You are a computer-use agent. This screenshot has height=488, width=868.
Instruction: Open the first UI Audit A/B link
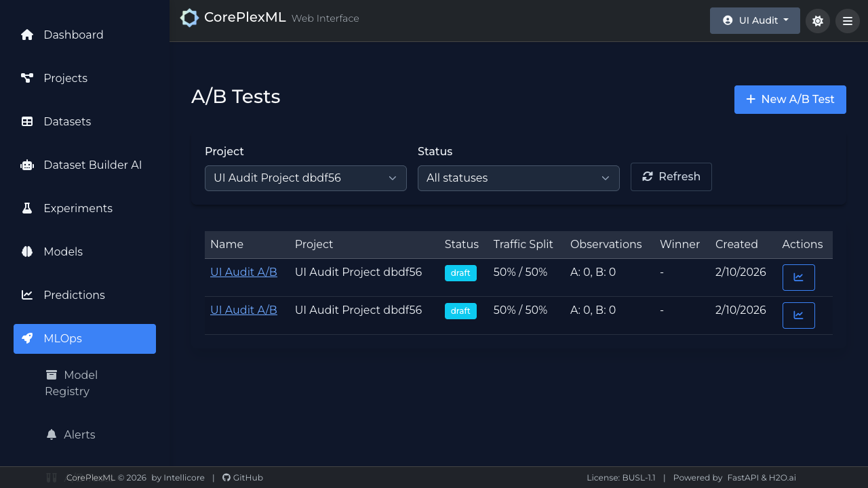[x=243, y=272]
